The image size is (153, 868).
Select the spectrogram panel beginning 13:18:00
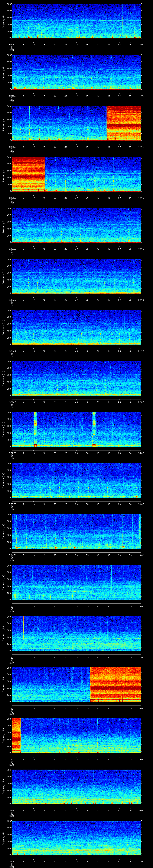(76, 225)
